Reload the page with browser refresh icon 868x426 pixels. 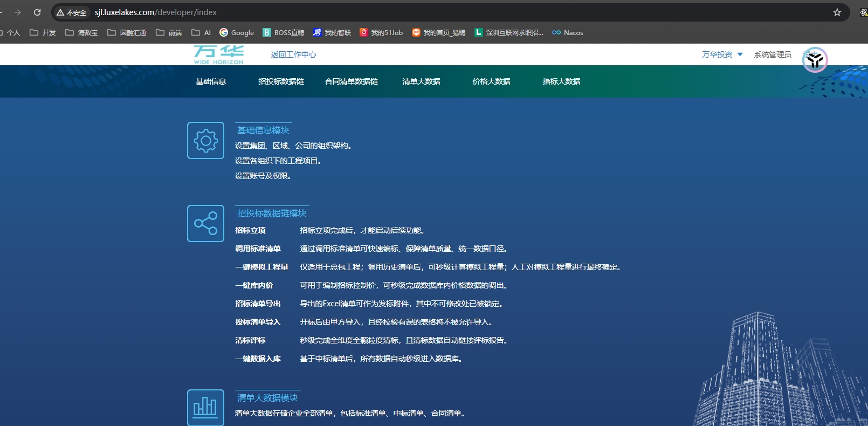[37, 12]
